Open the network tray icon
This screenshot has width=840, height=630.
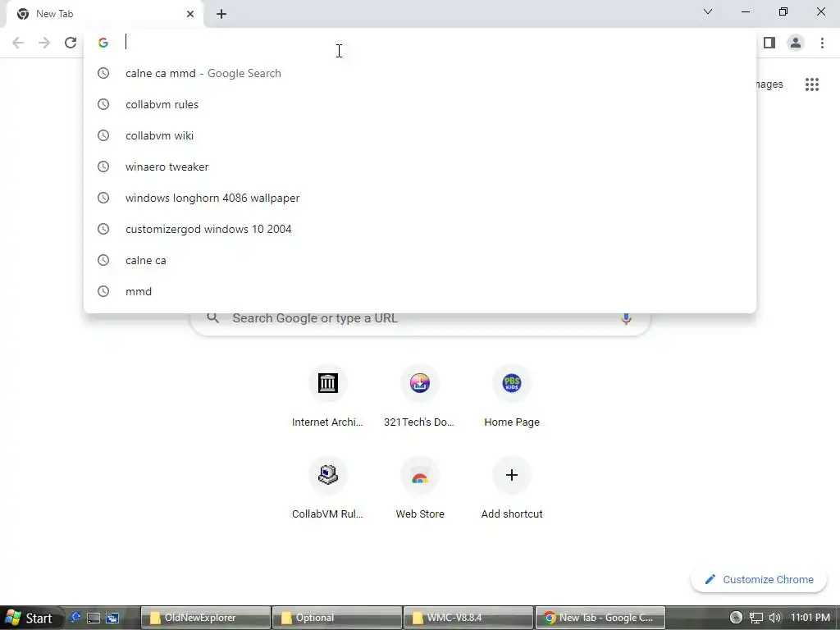(x=756, y=619)
